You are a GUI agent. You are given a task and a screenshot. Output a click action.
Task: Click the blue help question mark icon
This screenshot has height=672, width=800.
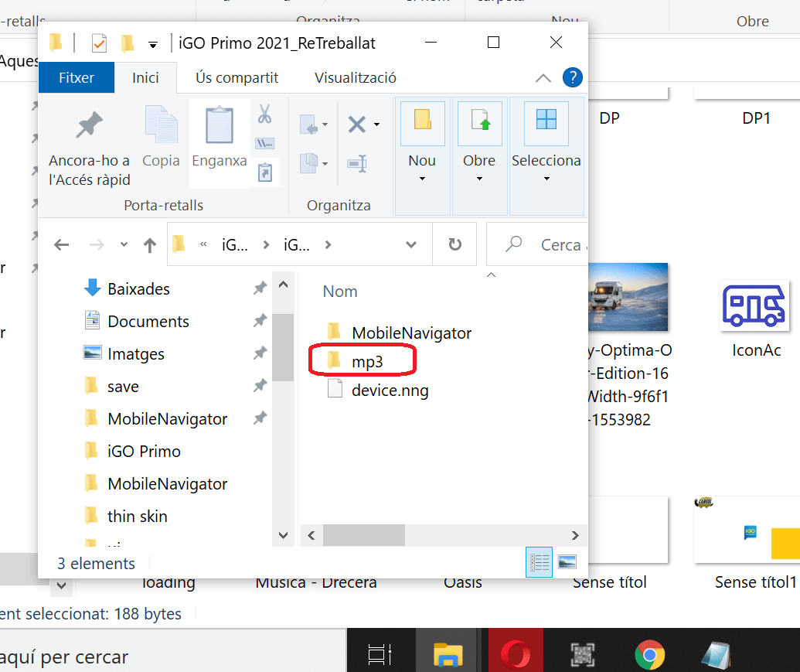coord(572,77)
